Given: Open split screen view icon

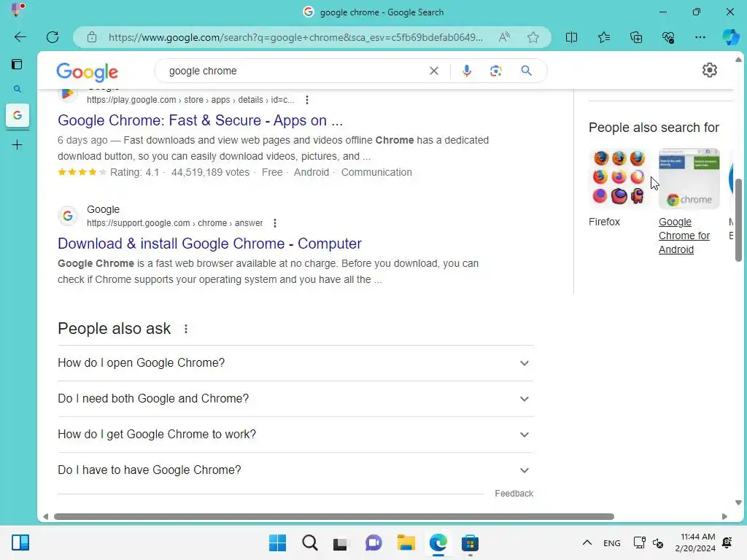Looking at the screenshot, I should pos(571,37).
